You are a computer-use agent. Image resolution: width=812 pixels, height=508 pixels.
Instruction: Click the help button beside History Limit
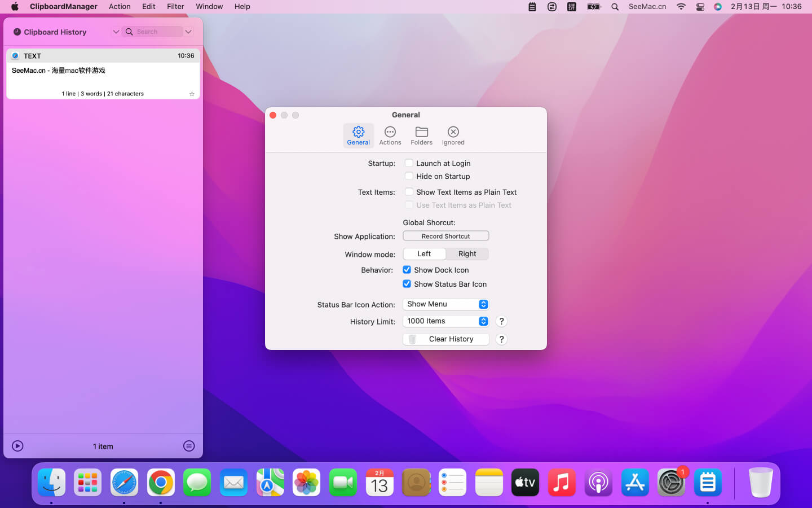[501, 321]
